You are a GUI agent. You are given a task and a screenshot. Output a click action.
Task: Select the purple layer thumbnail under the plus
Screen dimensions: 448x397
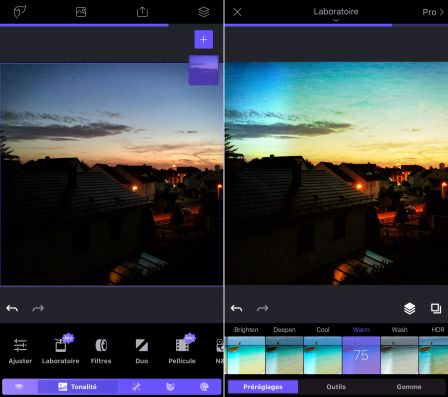[204, 70]
